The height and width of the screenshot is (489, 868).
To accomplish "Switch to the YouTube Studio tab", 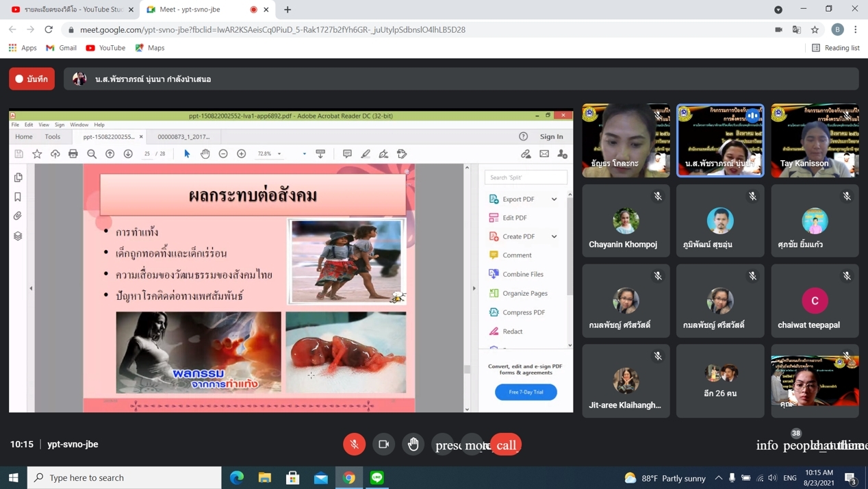I will tap(68, 10).
